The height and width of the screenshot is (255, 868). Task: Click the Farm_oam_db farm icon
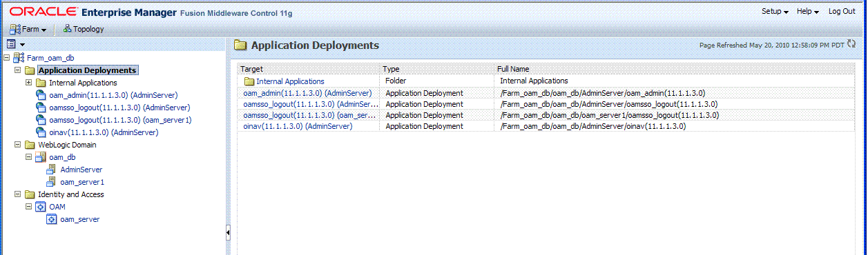pos(19,58)
